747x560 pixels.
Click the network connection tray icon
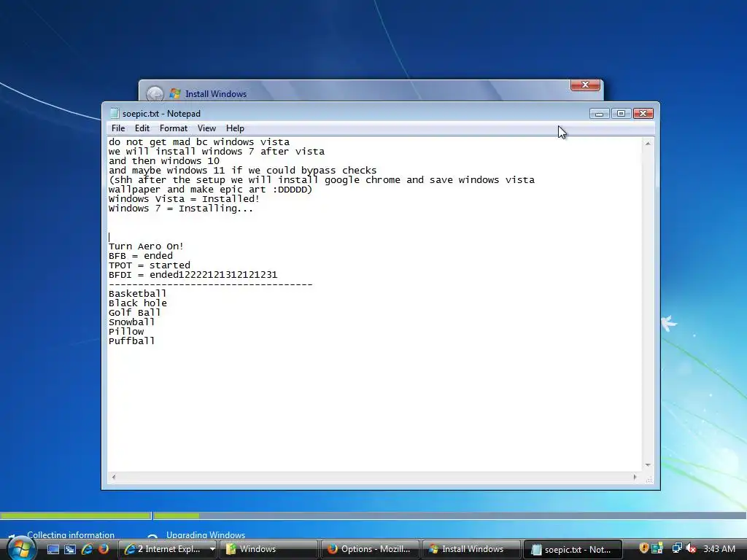(x=676, y=548)
